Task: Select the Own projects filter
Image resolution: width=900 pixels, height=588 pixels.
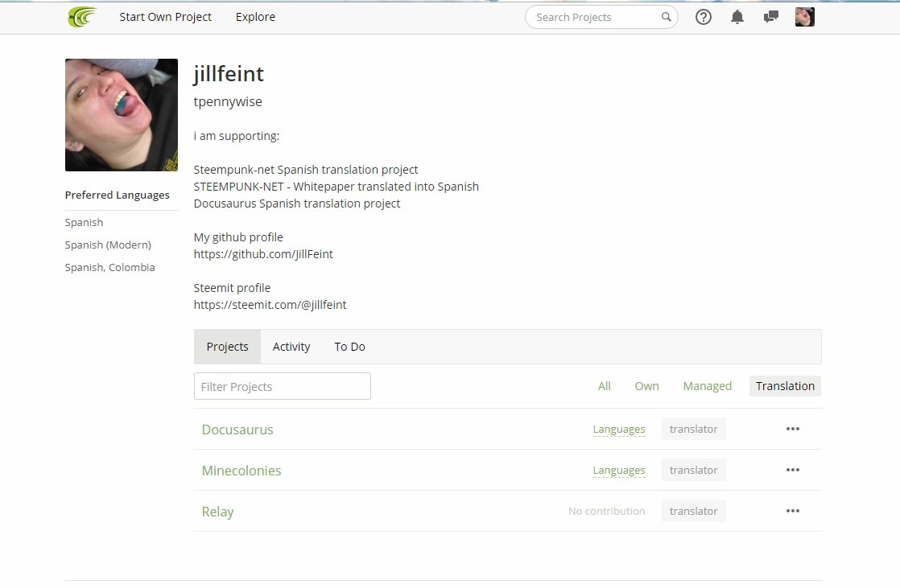Action: 647,386
